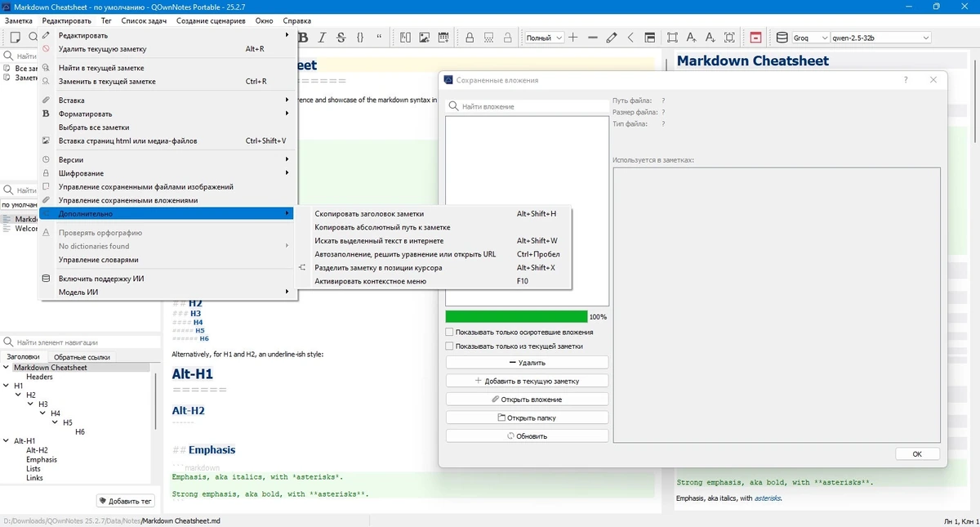Open the Полный workspace dropdown

pyautogui.click(x=544, y=38)
